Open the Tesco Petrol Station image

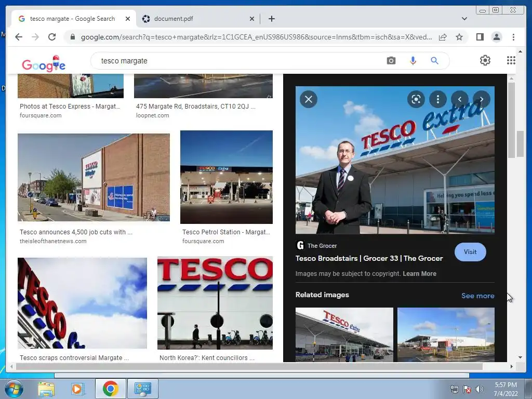[x=227, y=177]
